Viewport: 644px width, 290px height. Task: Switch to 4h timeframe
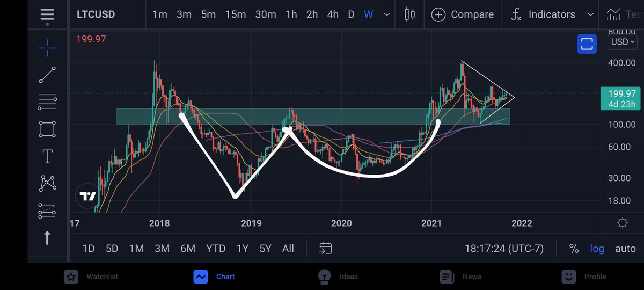(x=333, y=15)
